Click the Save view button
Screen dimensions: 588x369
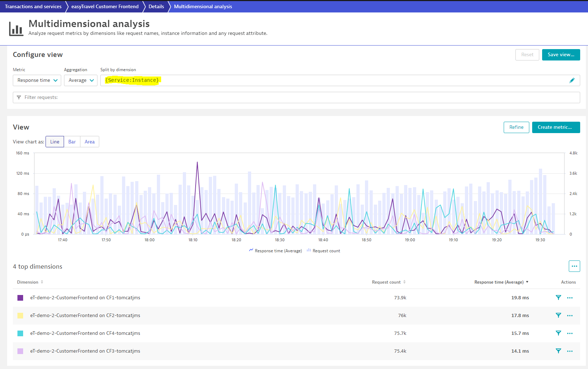pos(561,55)
